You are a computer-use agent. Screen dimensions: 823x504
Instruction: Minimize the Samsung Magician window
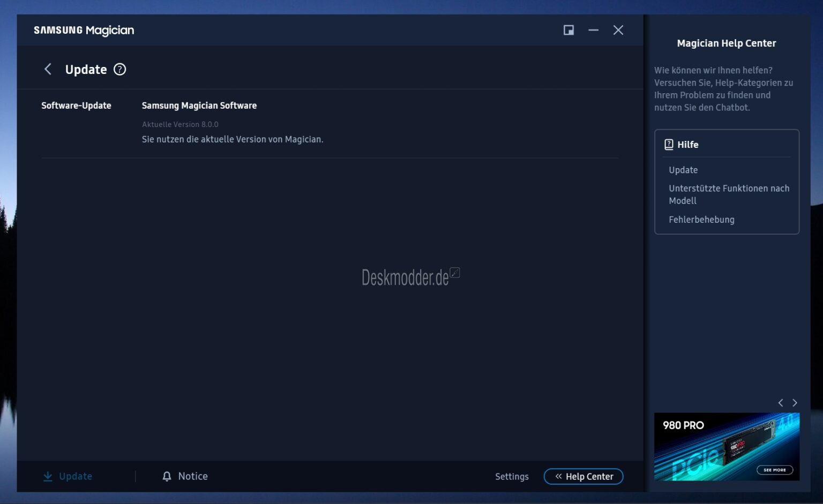[x=593, y=30]
